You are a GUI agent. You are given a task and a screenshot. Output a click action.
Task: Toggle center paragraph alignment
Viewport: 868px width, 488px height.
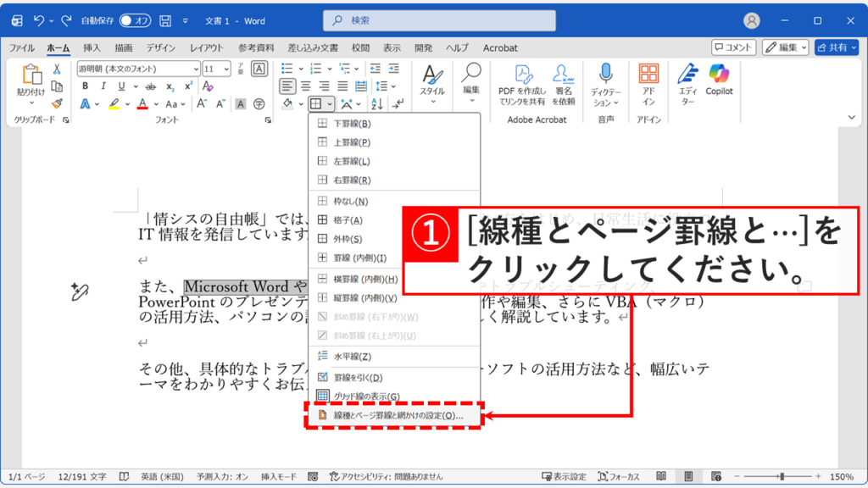click(x=307, y=86)
